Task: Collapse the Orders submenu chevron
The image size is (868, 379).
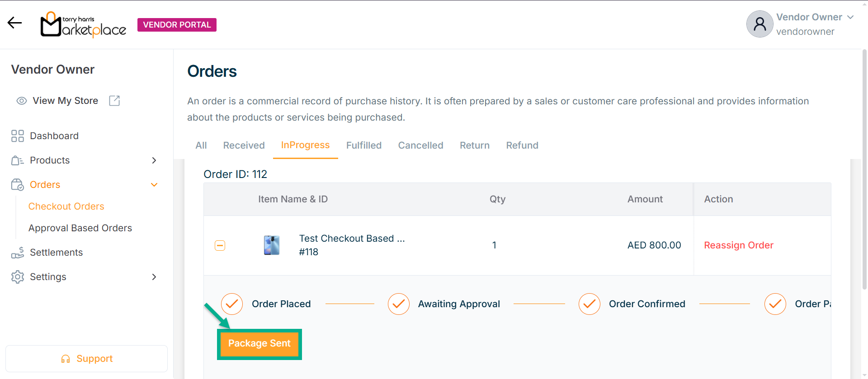Action: [154, 185]
